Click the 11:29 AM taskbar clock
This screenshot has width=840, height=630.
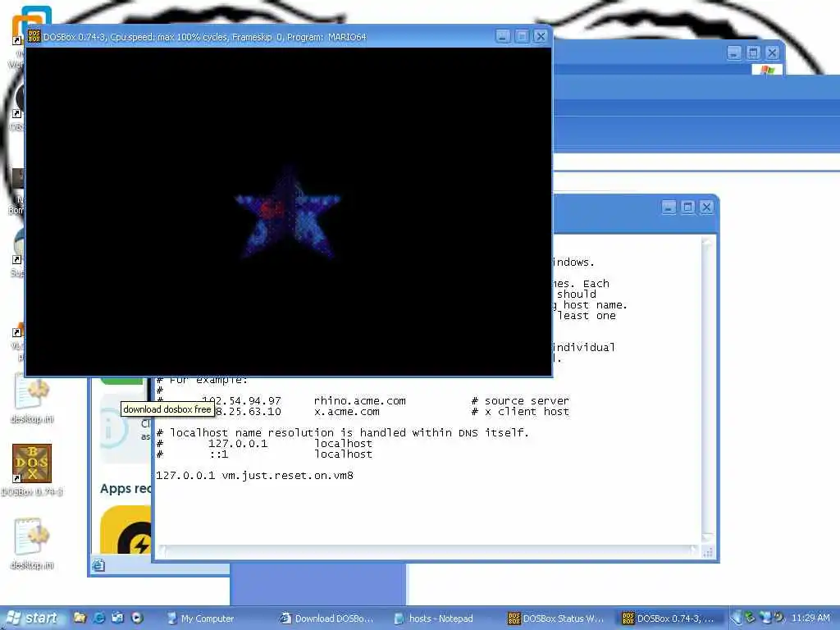click(x=810, y=619)
